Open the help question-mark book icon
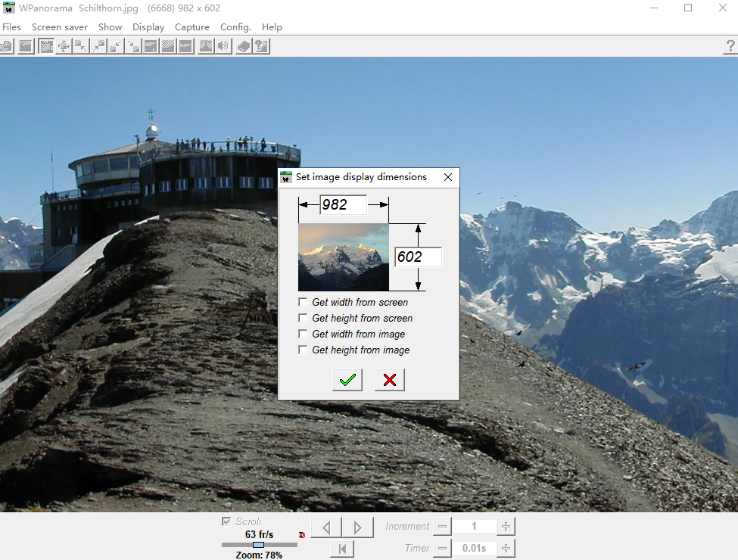This screenshot has width=738, height=560. (261, 46)
